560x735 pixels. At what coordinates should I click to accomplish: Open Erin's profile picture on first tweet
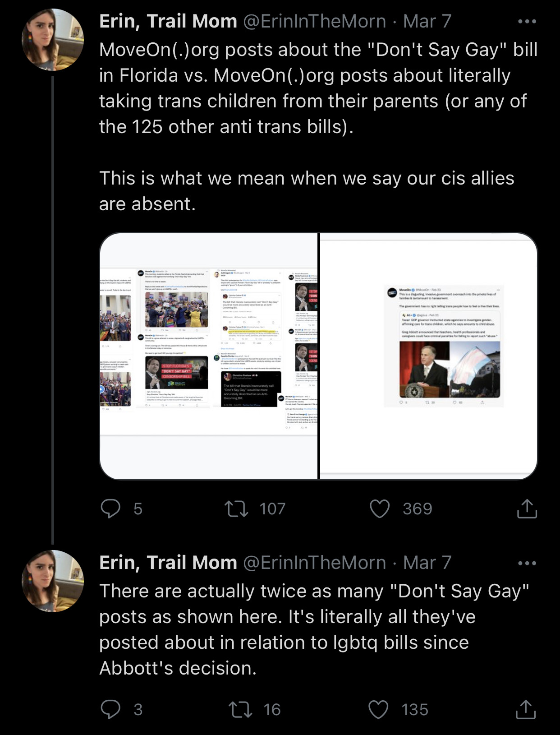click(x=52, y=40)
